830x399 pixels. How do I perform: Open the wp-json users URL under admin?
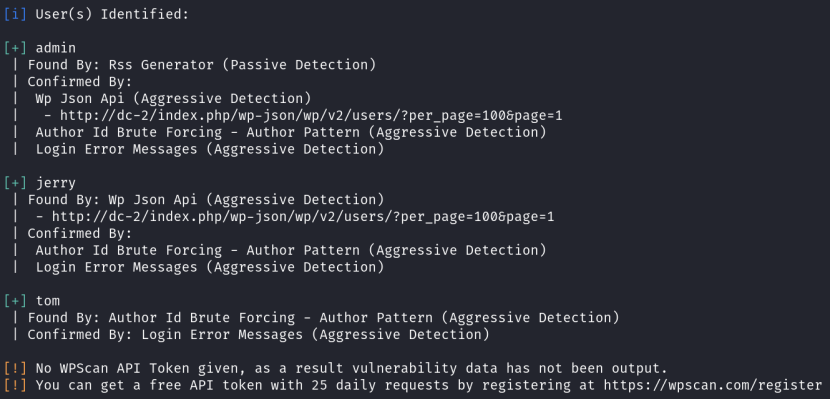pyautogui.click(x=311, y=116)
